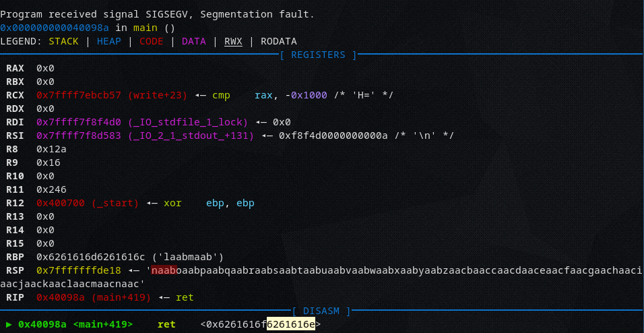The image size is (644, 333).
Task: Click the REGISTERS section header
Action: pyautogui.click(x=318, y=55)
